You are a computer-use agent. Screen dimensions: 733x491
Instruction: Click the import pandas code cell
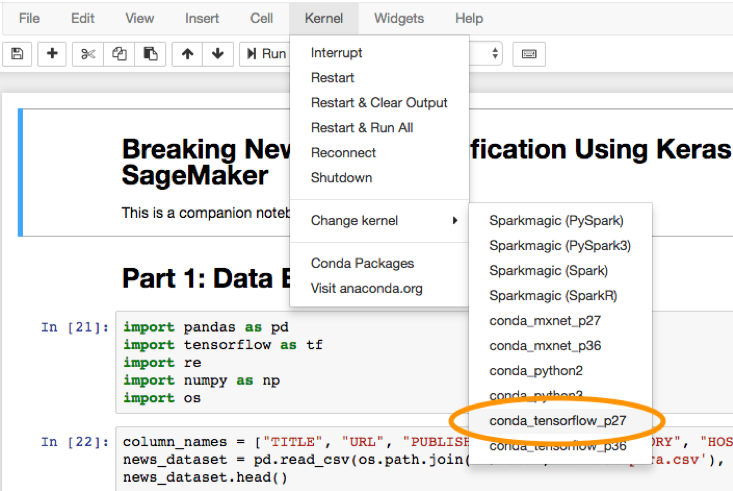[292, 362]
